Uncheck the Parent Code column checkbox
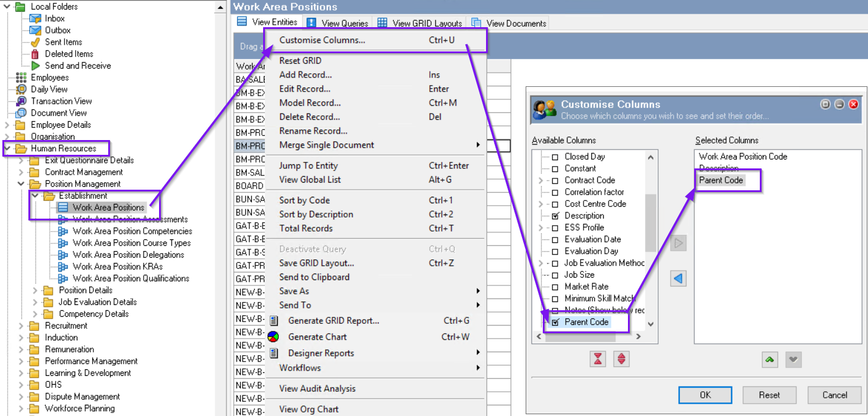868x416 pixels. tap(555, 323)
